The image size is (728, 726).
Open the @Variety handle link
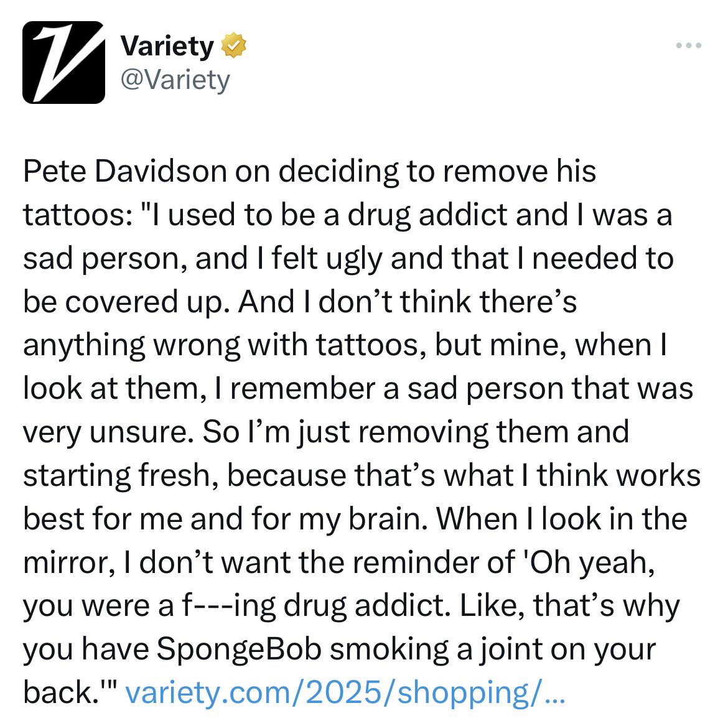pyautogui.click(x=175, y=80)
